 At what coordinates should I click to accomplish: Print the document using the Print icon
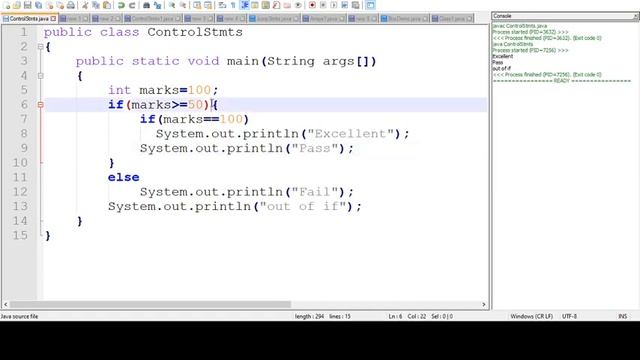71,5
